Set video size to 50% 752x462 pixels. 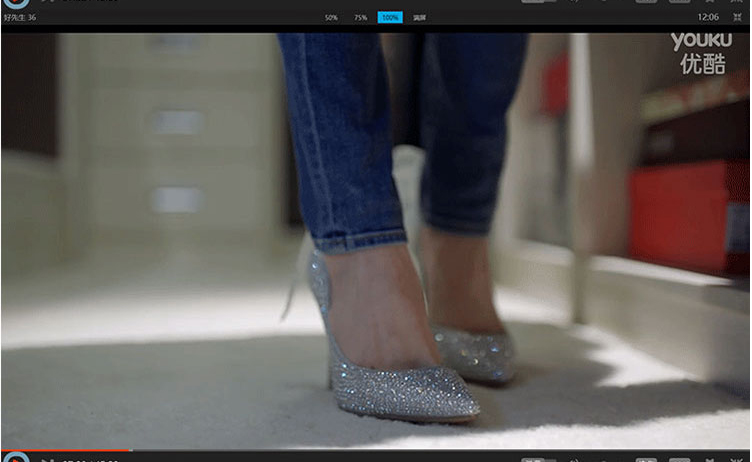(x=331, y=18)
